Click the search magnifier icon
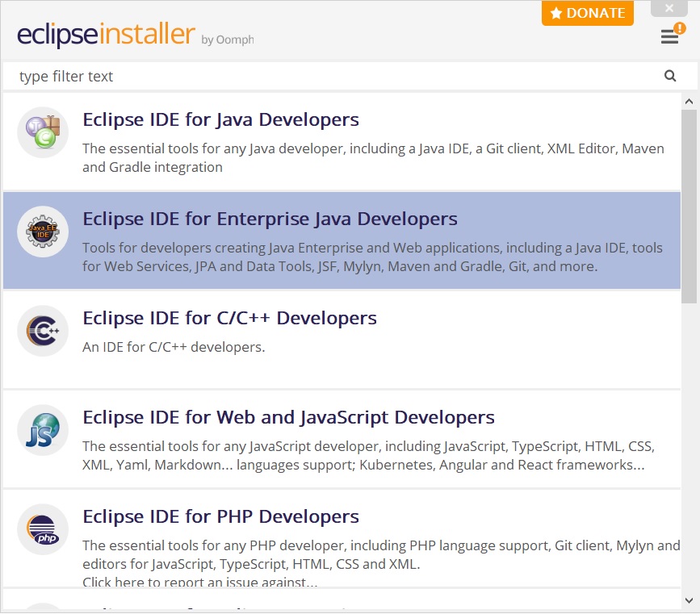 [x=669, y=76]
